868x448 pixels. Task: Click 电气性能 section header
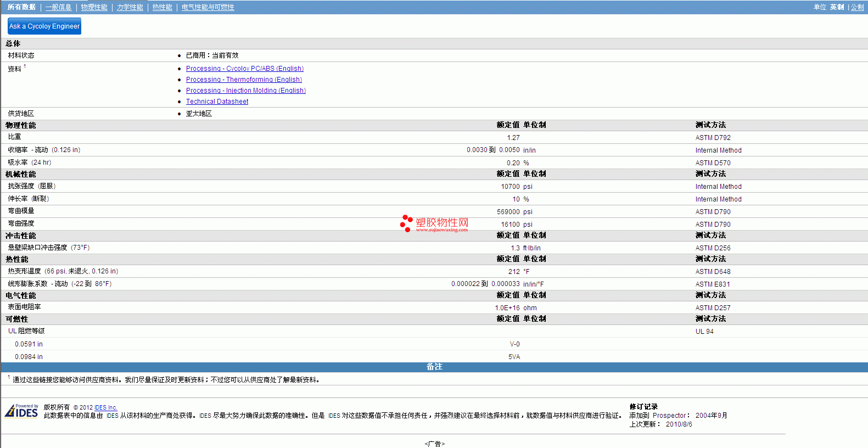click(x=21, y=295)
